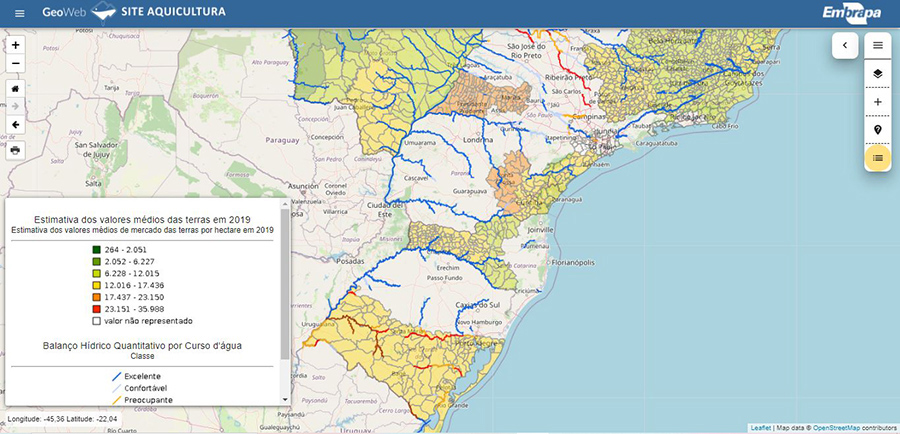Click the add layer plus icon

click(878, 102)
